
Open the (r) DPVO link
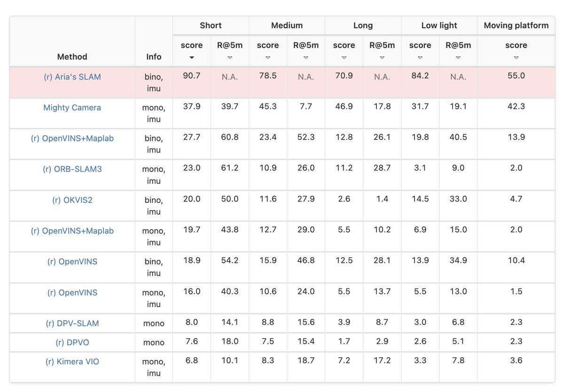tap(72, 343)
